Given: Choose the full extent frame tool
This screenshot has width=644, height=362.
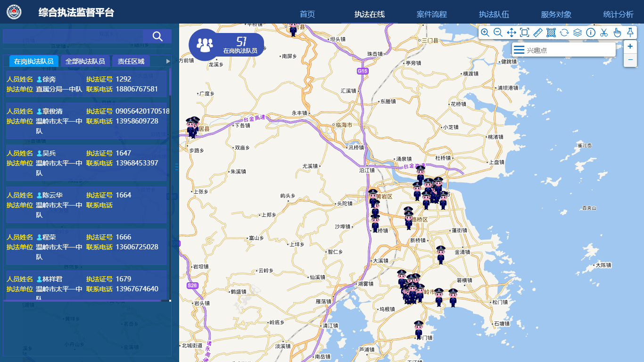Looking at the screenshot, I should tap(524, 33).
